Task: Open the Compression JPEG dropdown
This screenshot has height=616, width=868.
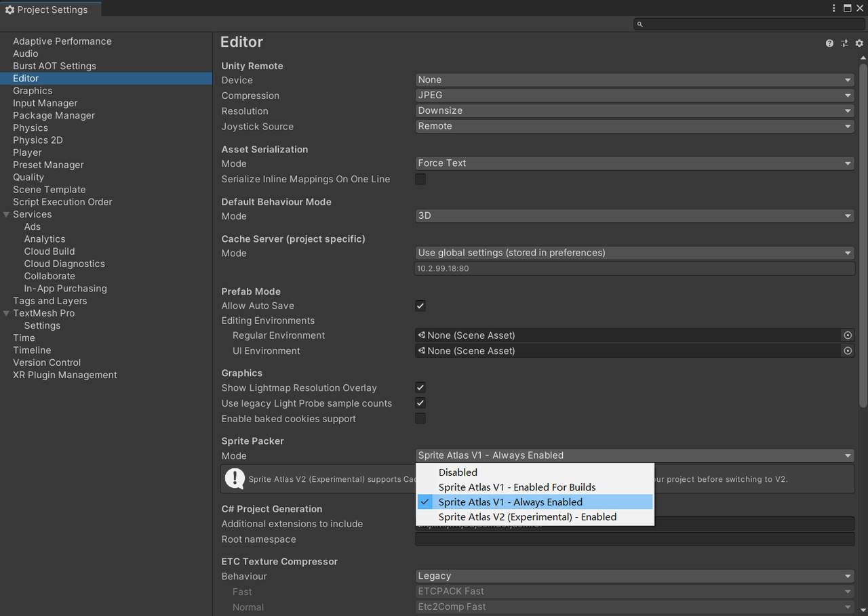Action: pos(635,96)
